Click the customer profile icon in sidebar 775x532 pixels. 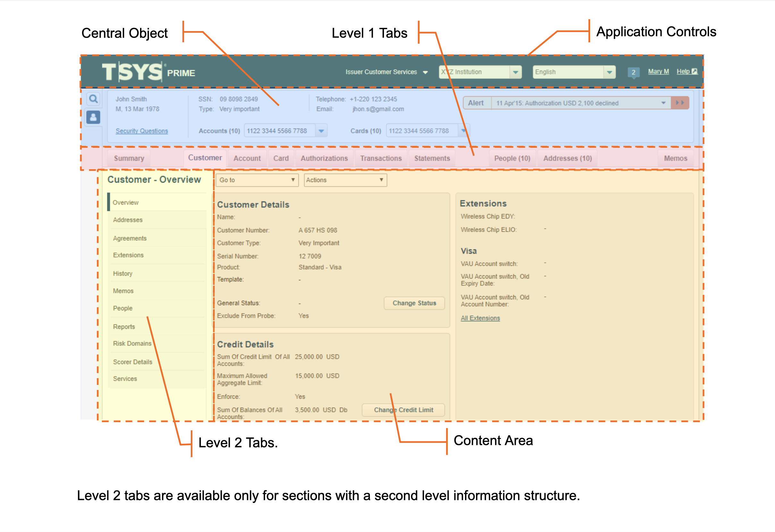(x=93, y=117)
